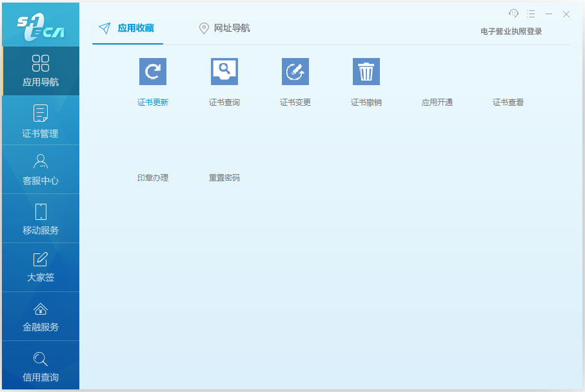Click the 证书变更 label

[x=295, y=103]
